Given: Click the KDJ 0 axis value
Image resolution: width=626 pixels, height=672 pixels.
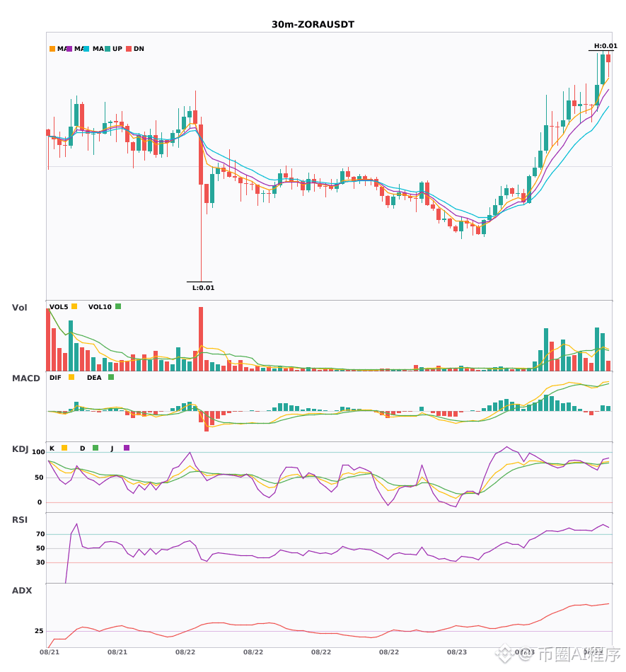Looking at the screenshot, I should 40,502.
